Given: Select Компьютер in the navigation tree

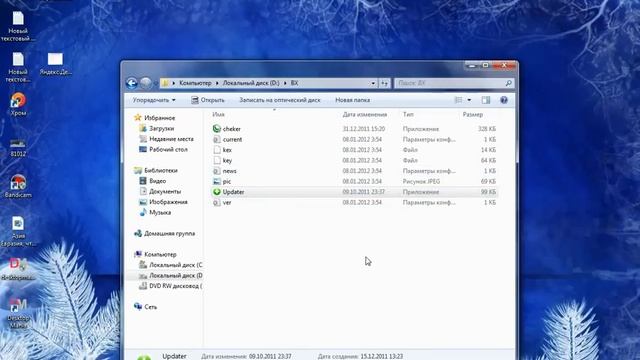Looking at the screenshot, I should (x=160, y=254).
